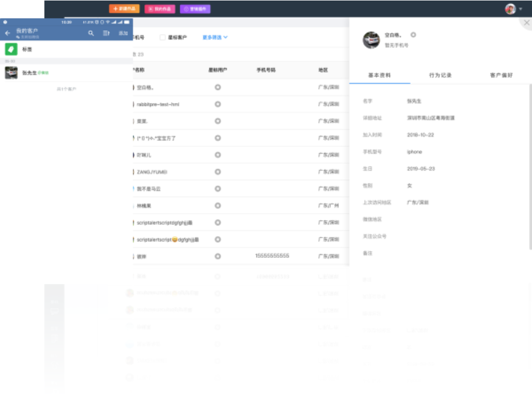Open the 张先生 customer avatar in the phone list

click(11, 72)
